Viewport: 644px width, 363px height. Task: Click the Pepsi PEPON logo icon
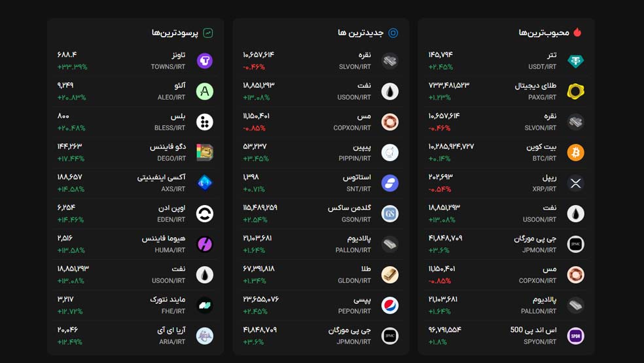point(390,305)
